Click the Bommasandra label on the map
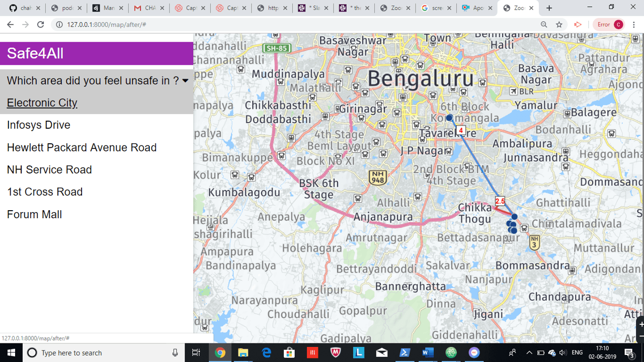The image size is (644, 362). 533,265
